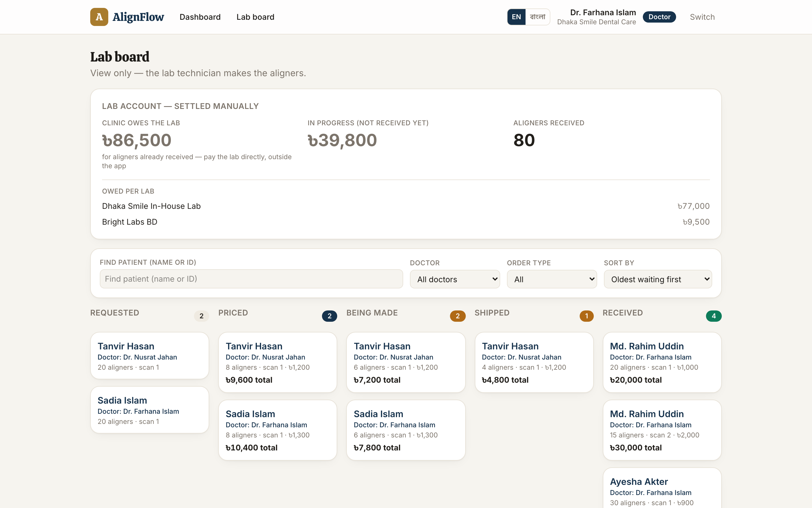The width and height of the screenshot is (812, 508).
Task: Click the Priced column count badge
Action: coord(330,316)
